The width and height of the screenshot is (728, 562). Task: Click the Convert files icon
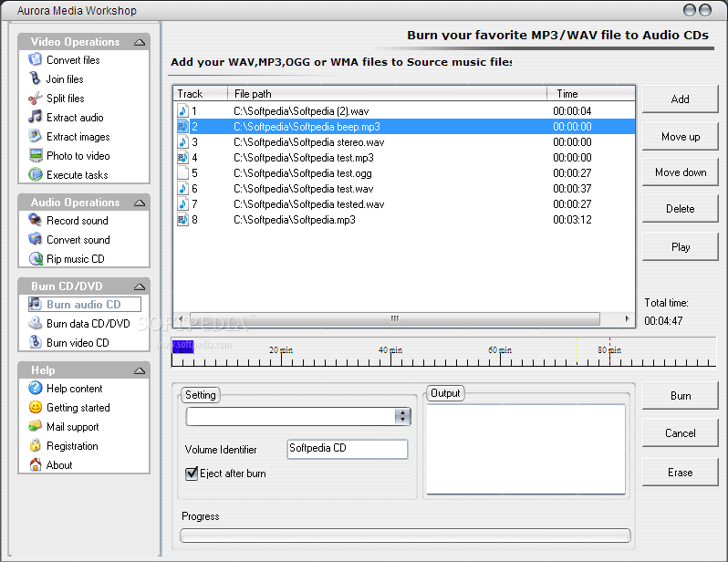point(36,59)
